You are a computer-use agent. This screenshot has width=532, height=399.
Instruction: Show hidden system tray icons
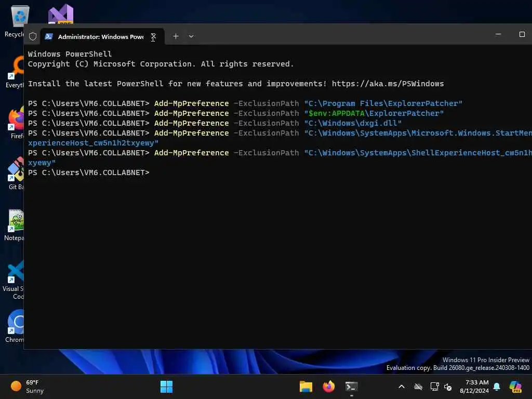pyautogui.click(x=402, y=387)
